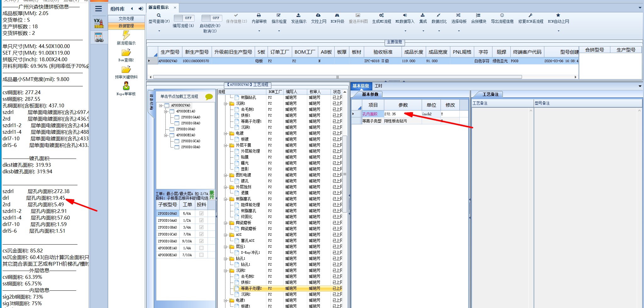Close the 新流程指示 tab
The image size is (644, 308).
point(175,7)
